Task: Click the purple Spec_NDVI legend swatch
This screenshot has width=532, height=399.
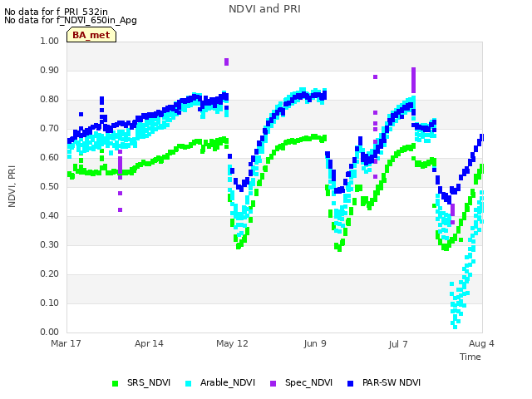Action: click(273, 383)
